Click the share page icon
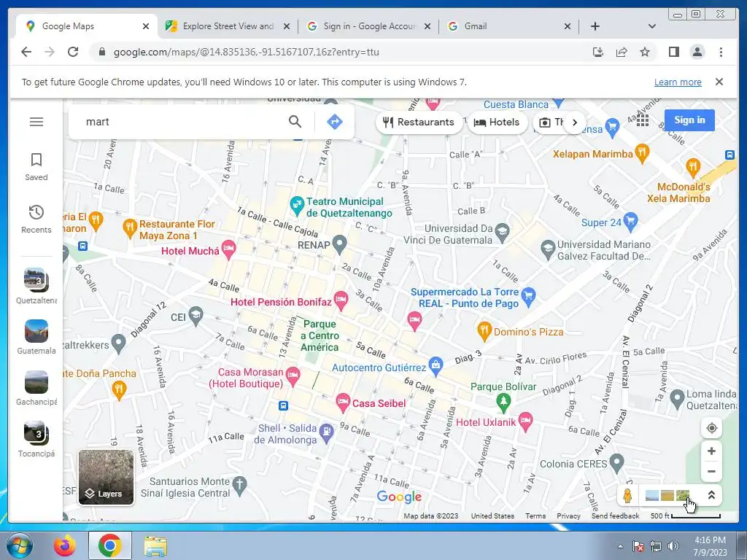Viewport: 747px width, 560px height. tap(622, 52)
